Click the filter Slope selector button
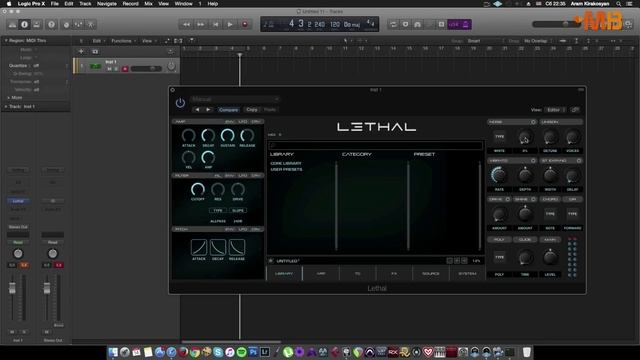Image resolution: width=640 pixels, height=360 pixels. click(x=238, y=211)
